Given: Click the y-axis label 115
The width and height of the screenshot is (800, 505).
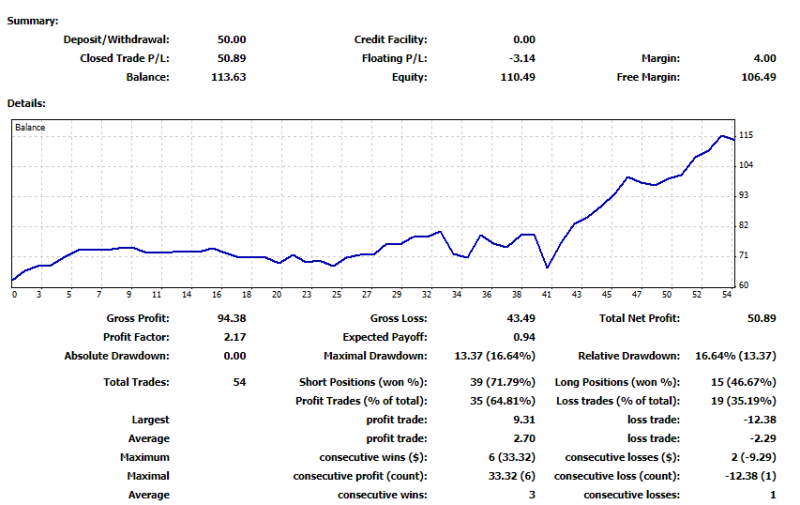Looking at the screenshot, I should click(x=745, y=135).
